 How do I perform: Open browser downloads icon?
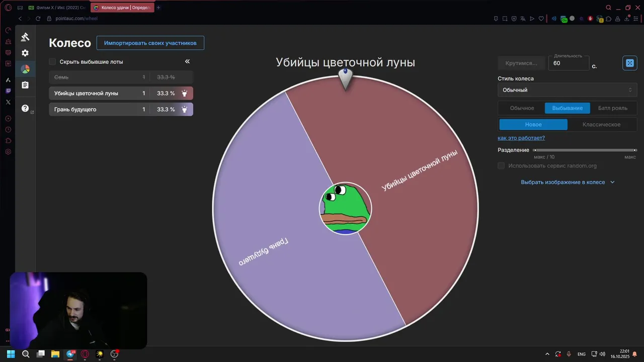pos(627,19)
